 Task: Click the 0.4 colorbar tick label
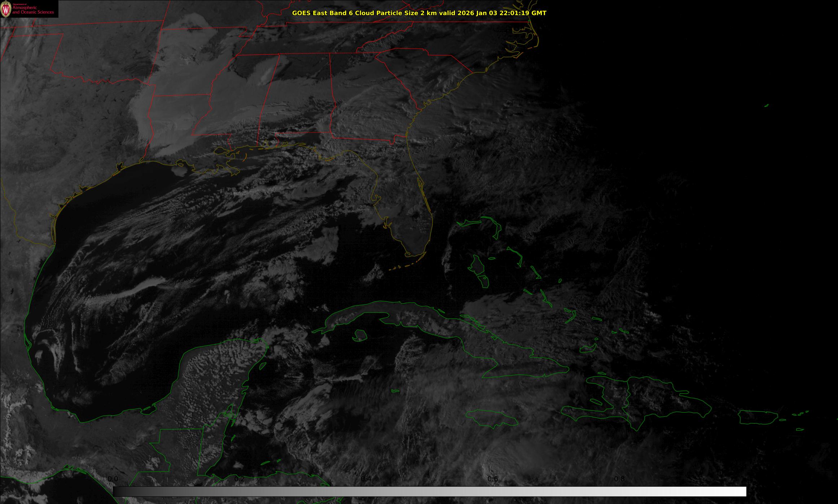point(366,479)
